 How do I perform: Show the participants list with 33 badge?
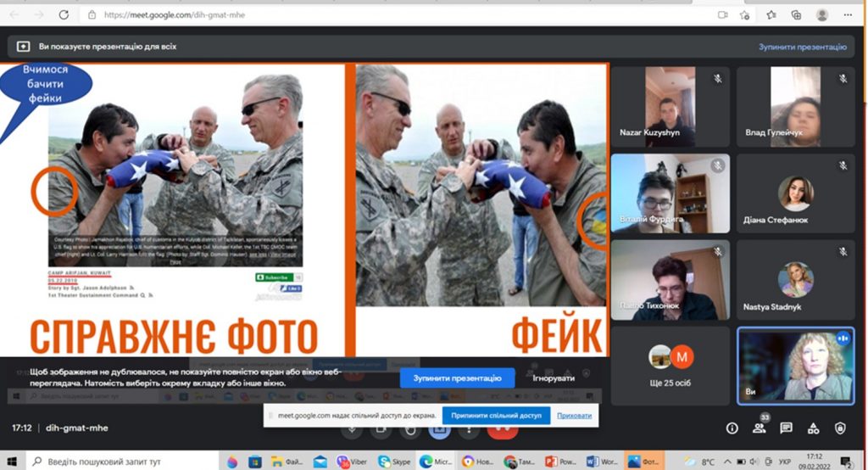pyautogui.click(x=759, y=428)
